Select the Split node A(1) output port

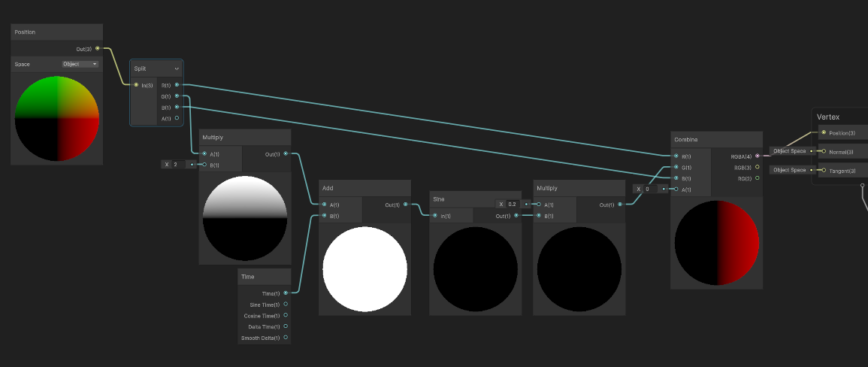[177, 118]
